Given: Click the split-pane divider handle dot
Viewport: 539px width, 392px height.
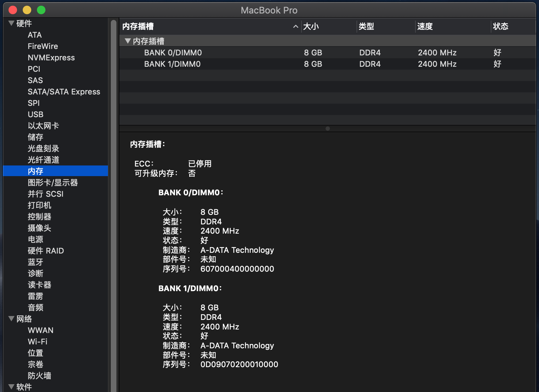Looking at the screenshot, I should 328,129.
